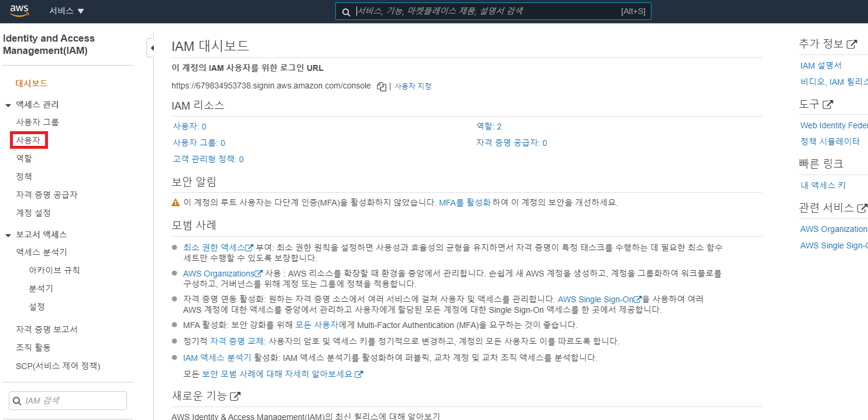Open 조직 활동 in the sidebar
This screenshot has height=420, width=868.
pyautogui.click(x=33, y=347)
